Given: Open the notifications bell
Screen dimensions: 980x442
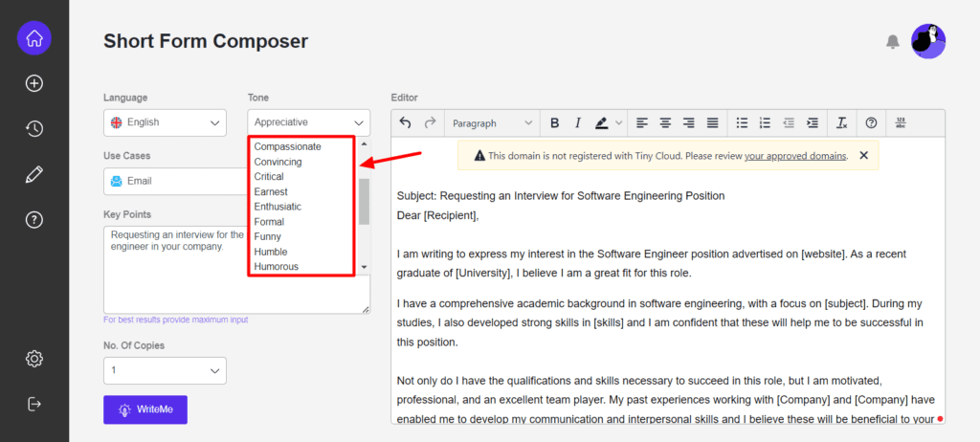Looking at the screenshot, I should pos(893,42).
